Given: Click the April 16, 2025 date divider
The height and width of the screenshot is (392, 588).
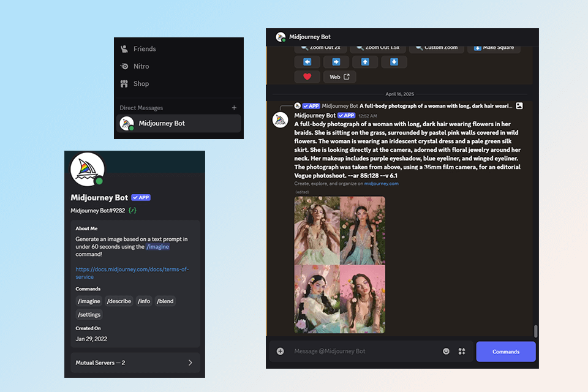Looking at the screenshot, I should (x=400, y=94).
